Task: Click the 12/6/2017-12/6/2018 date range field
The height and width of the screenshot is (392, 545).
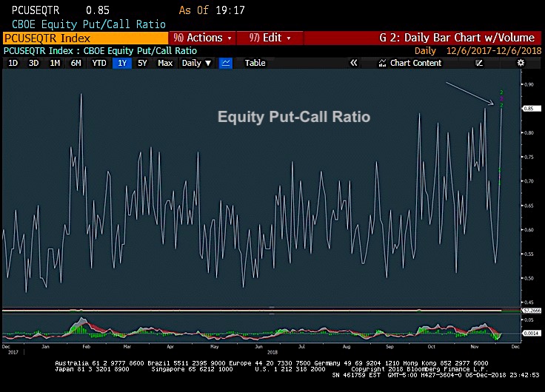Action: (x=494, y=51)
